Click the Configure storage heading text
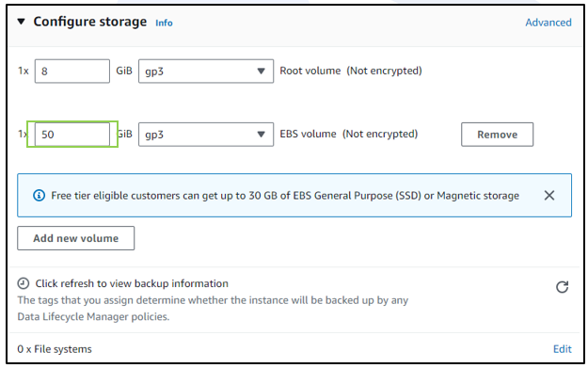 pyautogui.click(x=90, y=22)
